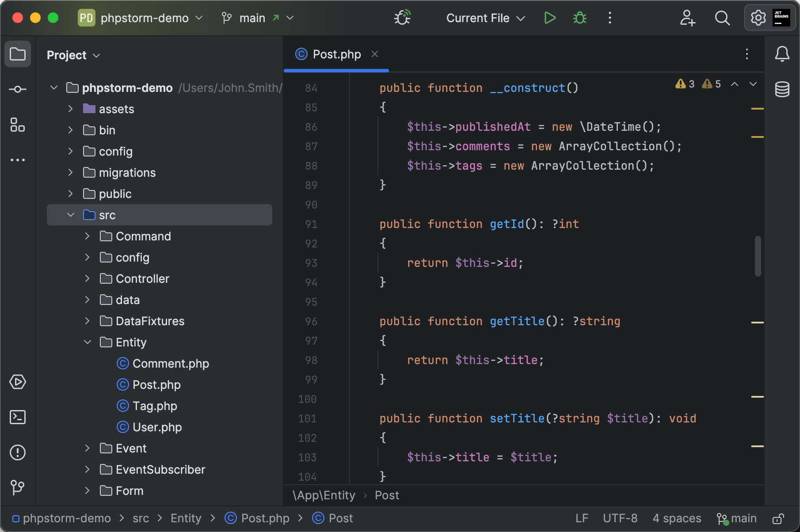Select Tag.php in the project tree
The height and width of the screenshot is (532, 800).
pyautogui.click(x=154, y=406)
